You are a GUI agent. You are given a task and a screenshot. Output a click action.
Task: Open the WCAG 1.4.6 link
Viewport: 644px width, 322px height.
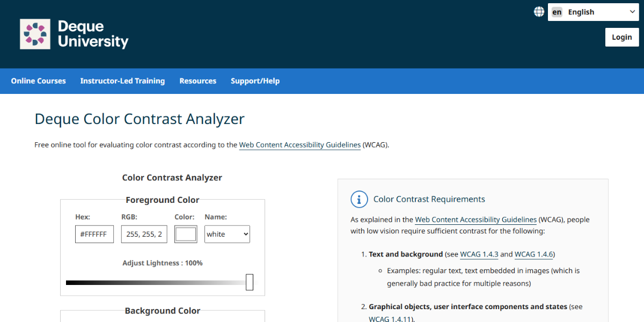(x=534, y=254)
